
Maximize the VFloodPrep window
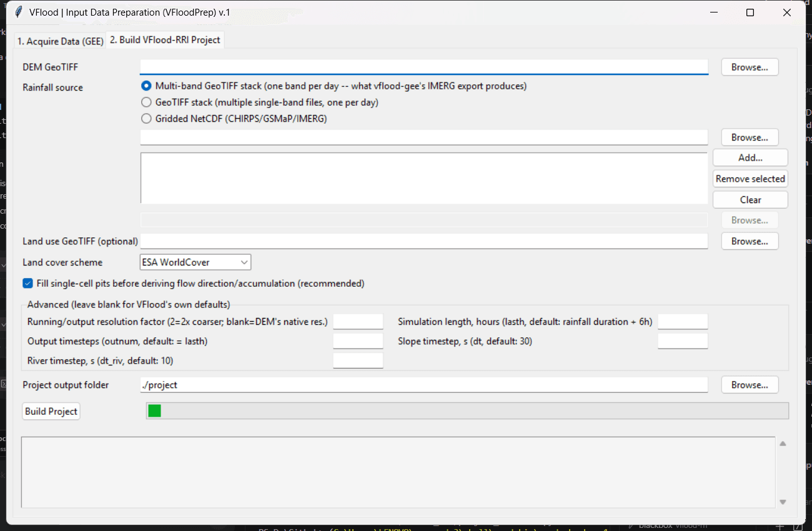tap(750, 12)
